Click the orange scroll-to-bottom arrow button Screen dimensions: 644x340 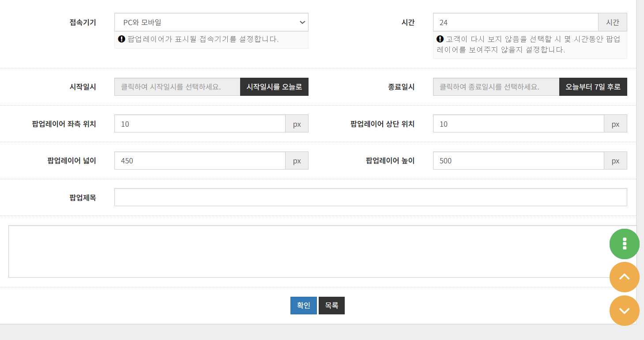(624, 310)
